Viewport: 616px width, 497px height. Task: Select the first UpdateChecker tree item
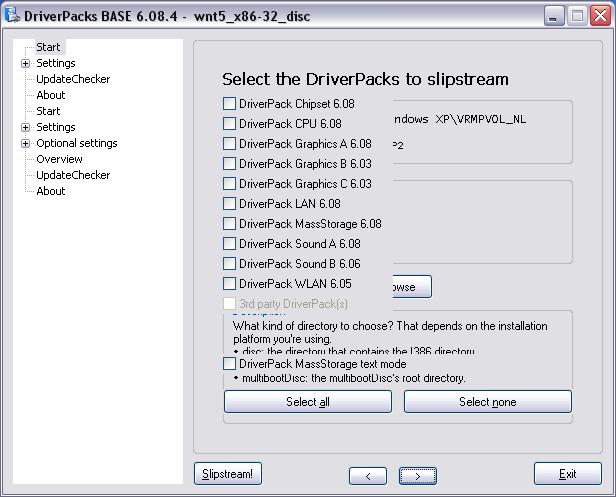[73, 79]
